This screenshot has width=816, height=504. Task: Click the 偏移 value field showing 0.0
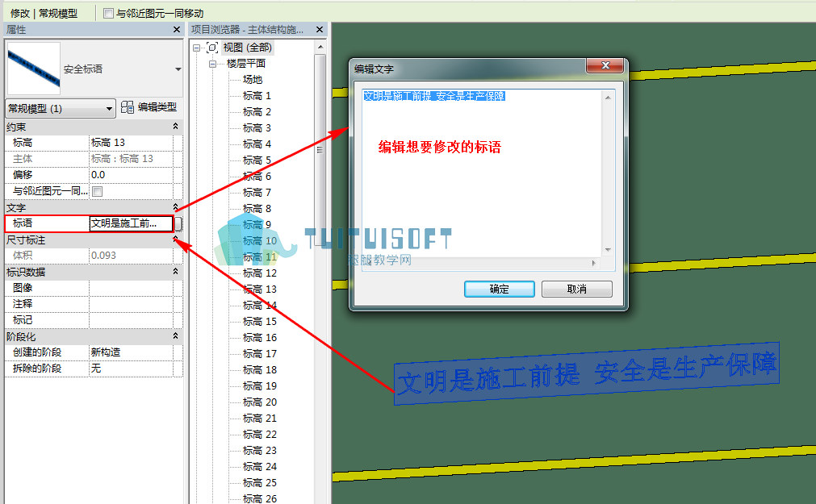(131, 175)
